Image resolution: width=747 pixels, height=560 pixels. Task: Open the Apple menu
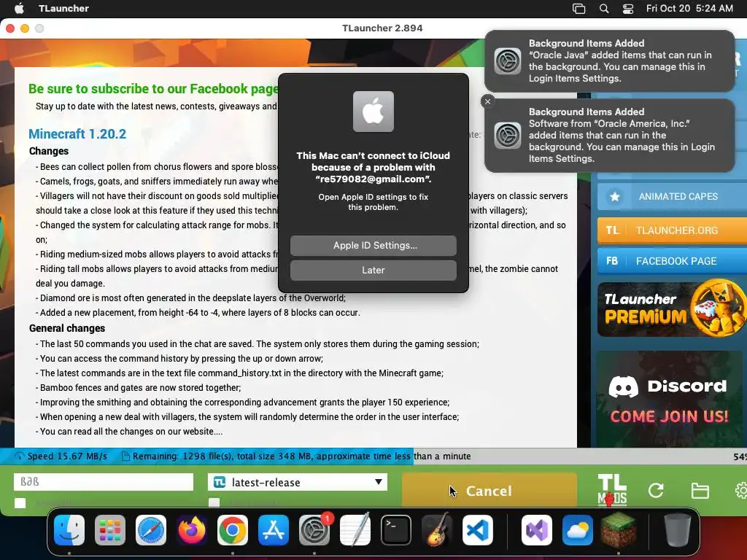pos(19,8)
